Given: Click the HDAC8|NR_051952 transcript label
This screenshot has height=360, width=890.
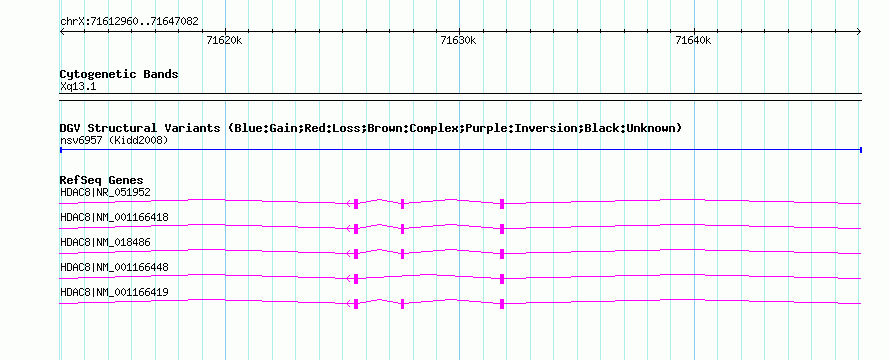Looking at the screenshot, I should 105,192.
